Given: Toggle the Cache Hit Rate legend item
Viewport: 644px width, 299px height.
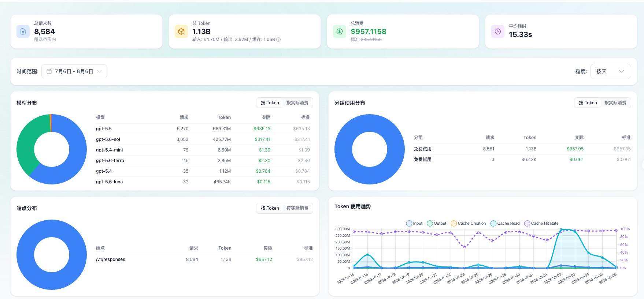Looking at the screenshot, I should 541,223.
